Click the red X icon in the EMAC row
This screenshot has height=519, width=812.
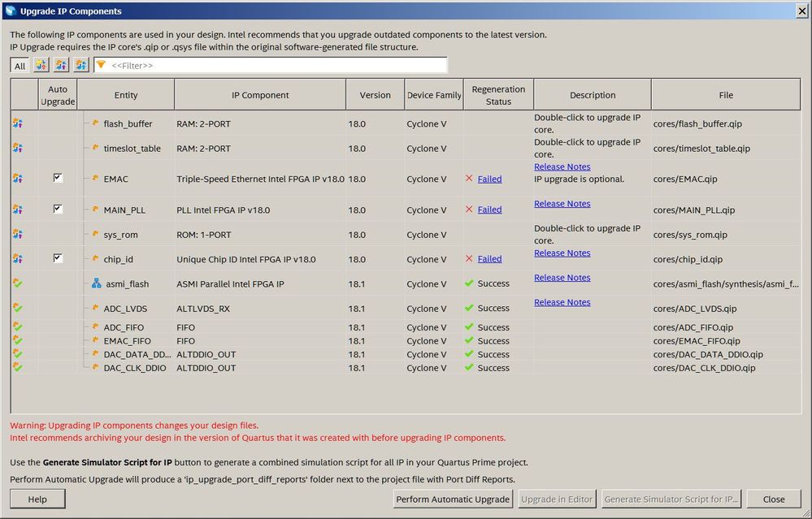(x=469, y=179)
